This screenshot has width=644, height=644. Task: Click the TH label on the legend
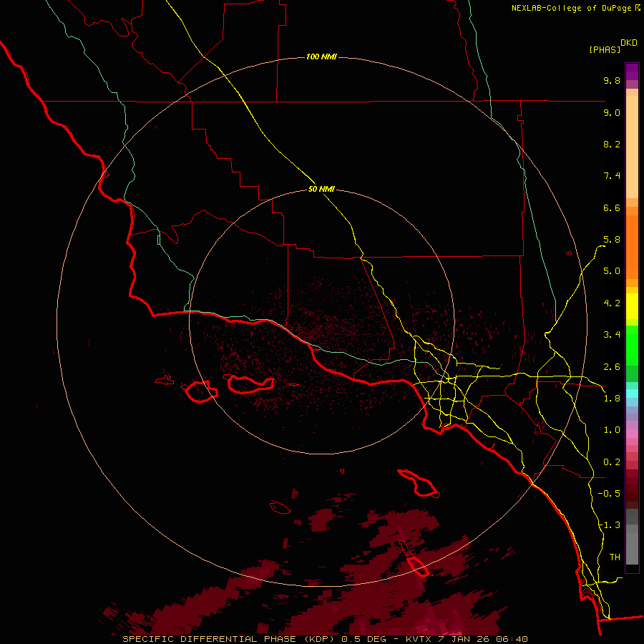[x=615, y=557]
